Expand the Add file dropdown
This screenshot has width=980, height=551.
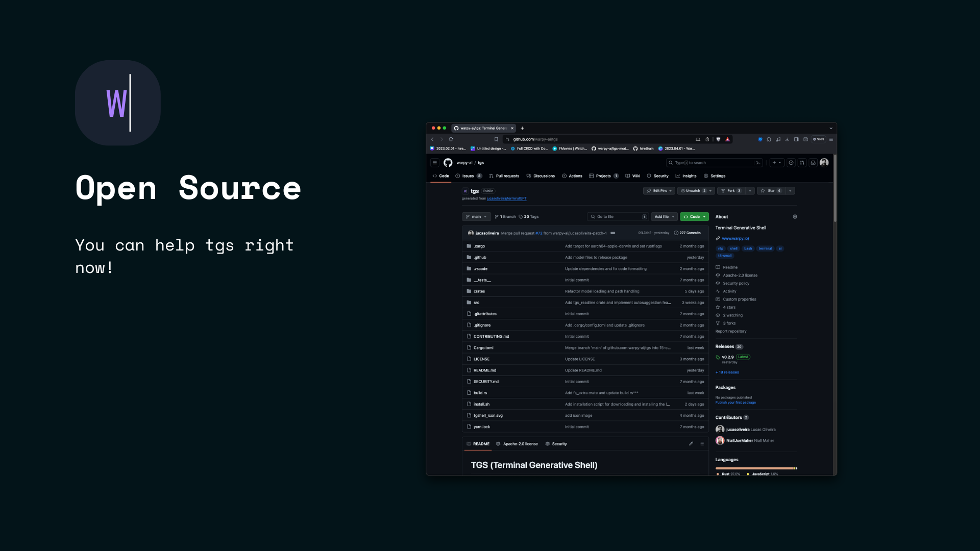pyautogui.click(x=664, y=217)
